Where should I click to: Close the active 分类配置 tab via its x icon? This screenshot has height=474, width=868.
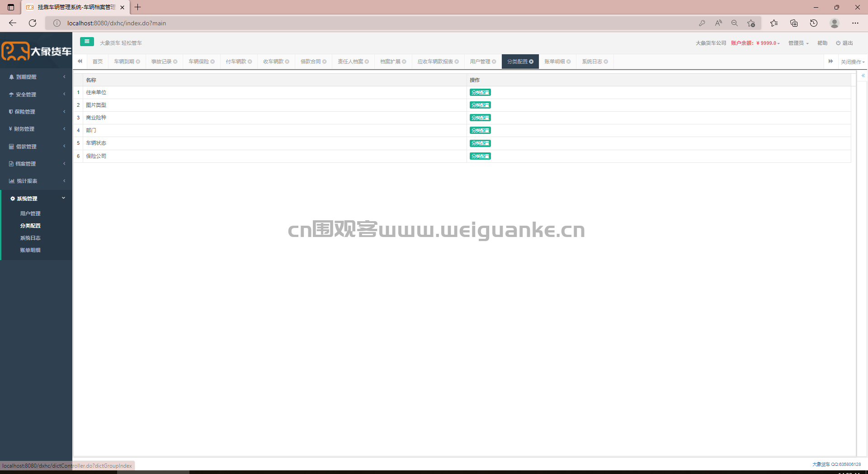pyautogui.click(x=531, y=62)
